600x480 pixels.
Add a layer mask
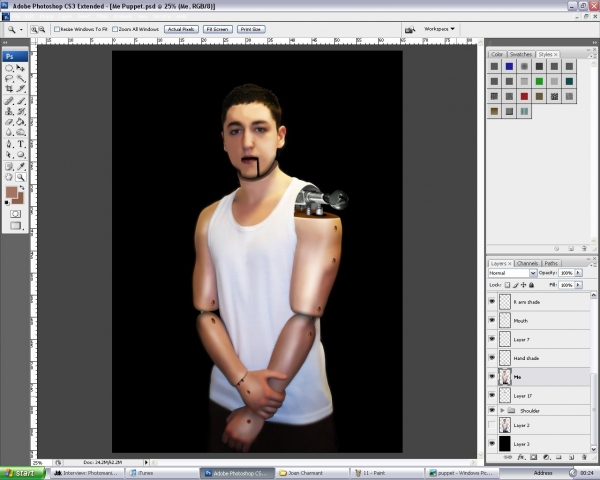click(x=533, y=457)
